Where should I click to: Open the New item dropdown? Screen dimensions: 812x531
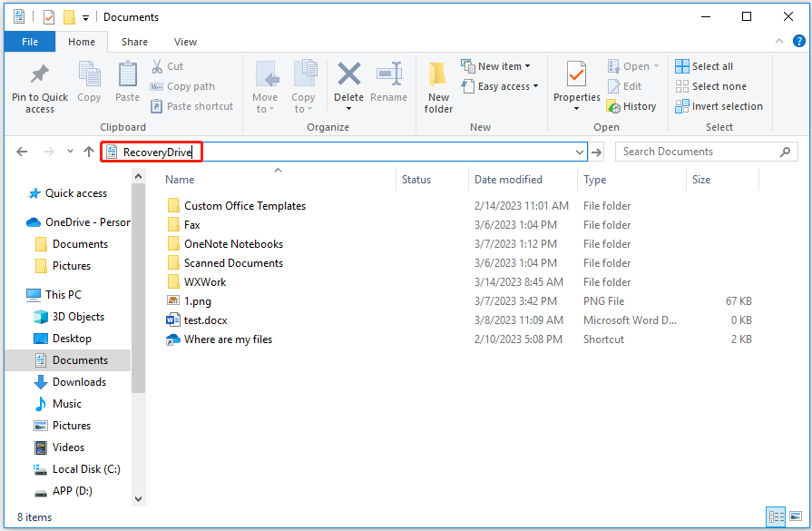click(x=497, y=65)
